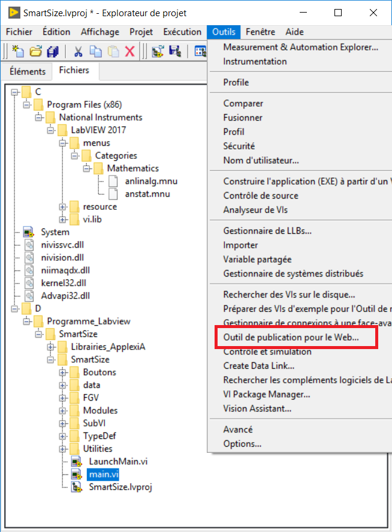Click the main.vi file icon

point(77,474)
